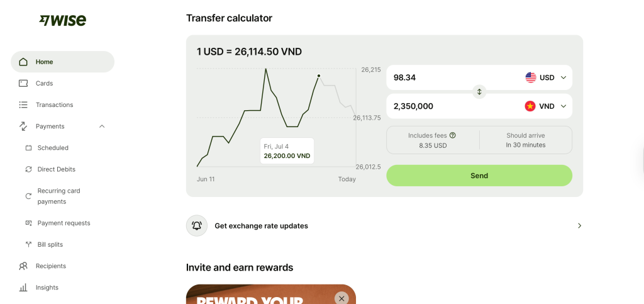Click the fees help question mark icon
The image size is (644, 304).
[x=453, y=135]
